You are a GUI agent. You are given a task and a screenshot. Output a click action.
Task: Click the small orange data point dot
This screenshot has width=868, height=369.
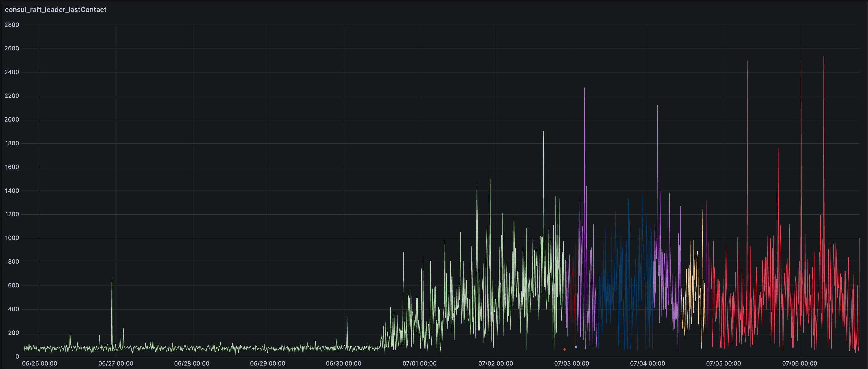564,350
